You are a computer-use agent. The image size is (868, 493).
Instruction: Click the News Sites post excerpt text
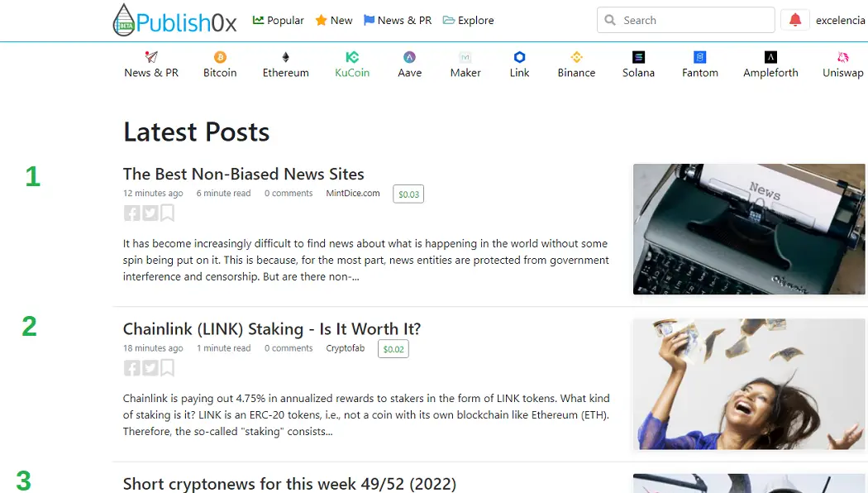tap(366, 260)
